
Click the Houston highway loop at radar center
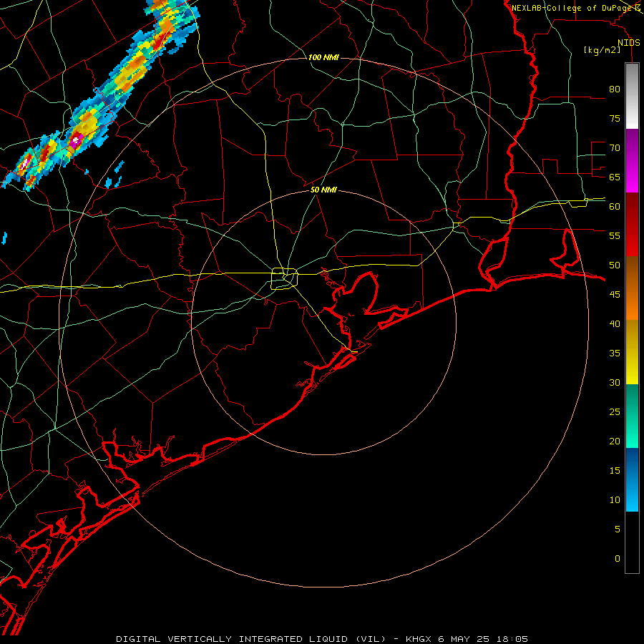(285, 278)
